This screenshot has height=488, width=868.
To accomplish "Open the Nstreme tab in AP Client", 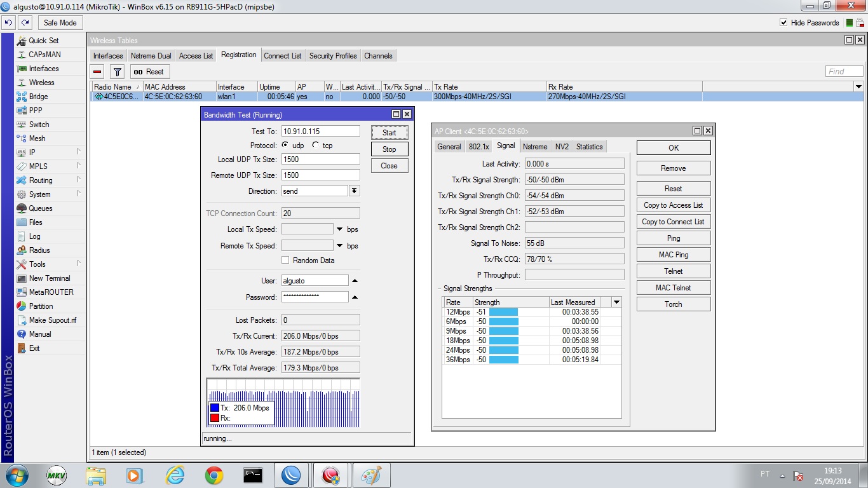I will click(534, 147).
